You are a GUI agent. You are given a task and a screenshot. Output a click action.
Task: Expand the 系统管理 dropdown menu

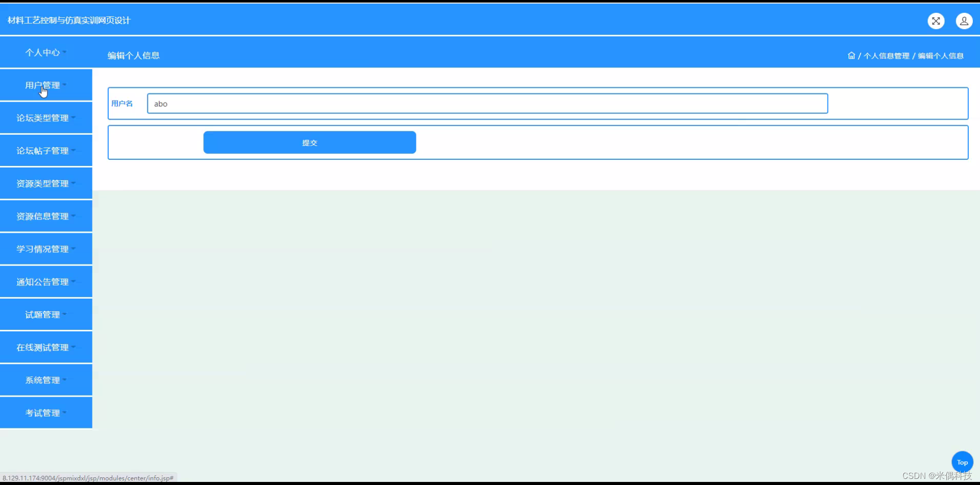pyautogui.click(x=46, y=380)
